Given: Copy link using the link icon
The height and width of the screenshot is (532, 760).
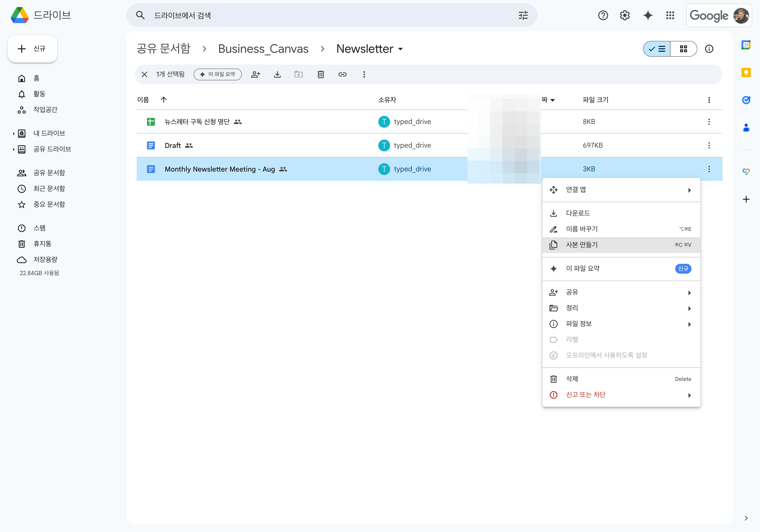Looking at the screenshot, I should (x=342, y=74).
